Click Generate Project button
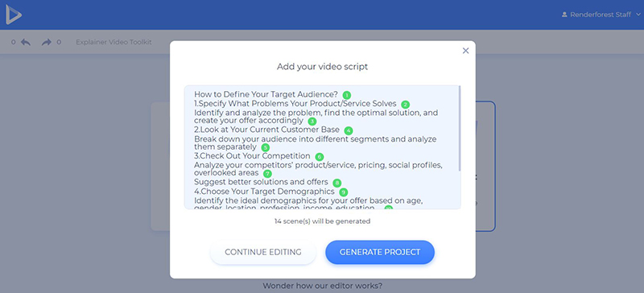The width and height of the screenshot is (644, 293). click(x=380, y=252)
